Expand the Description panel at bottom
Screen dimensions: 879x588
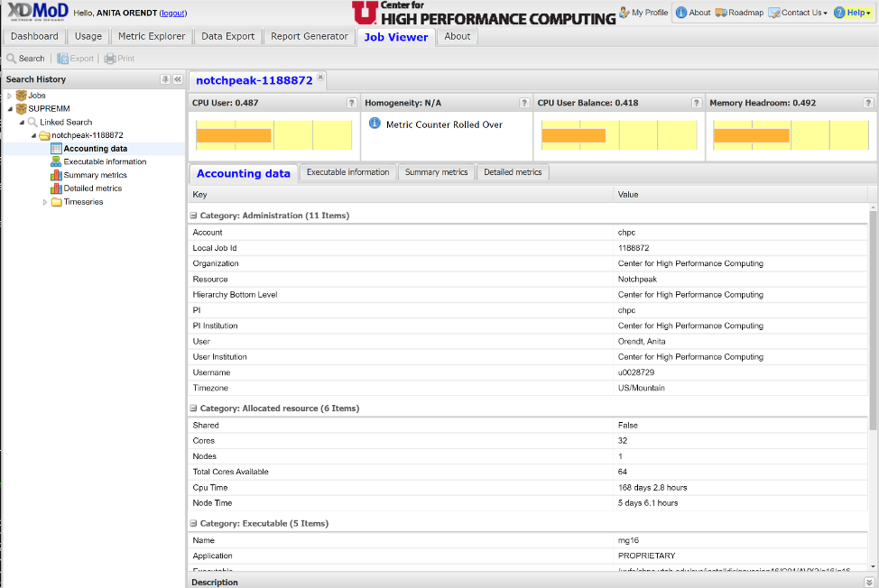(869, 583)
